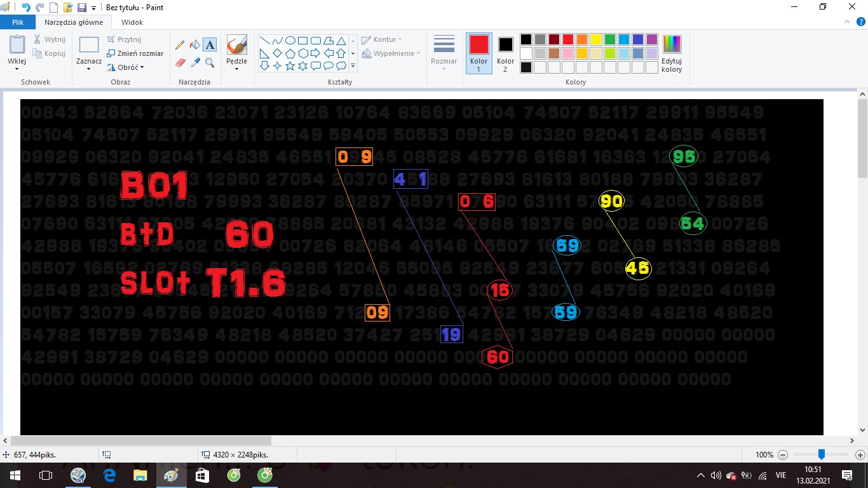Choose the Right arrow shape
868x488 pixels.
[x=316, y=53]
